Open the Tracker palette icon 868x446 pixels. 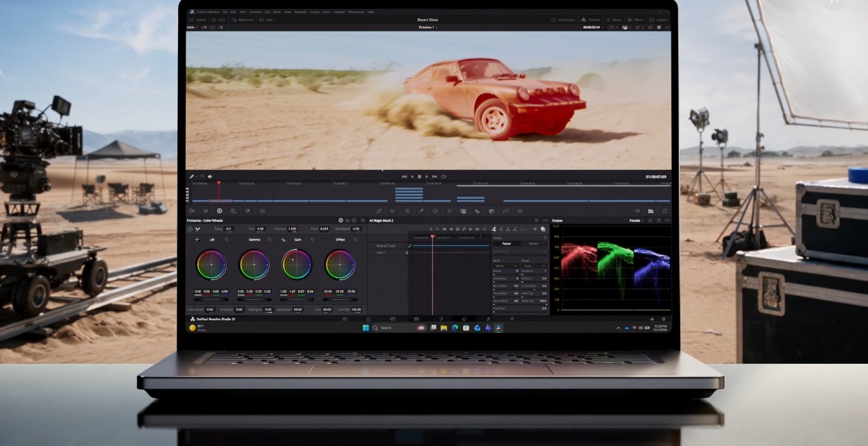pyautogui.click(x=449, y=211)
